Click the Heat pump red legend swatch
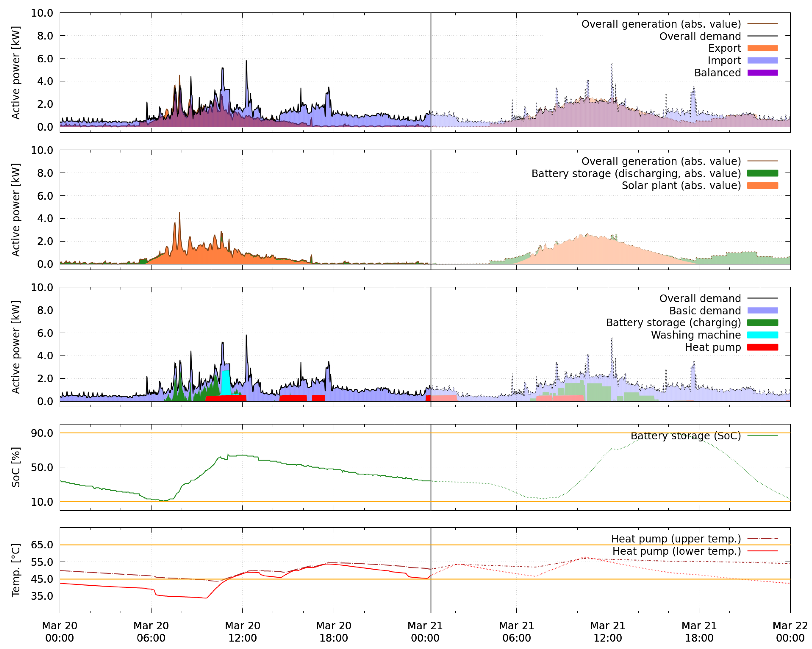The height and width of the screenshot is (649, 812). tap(762, 347)
